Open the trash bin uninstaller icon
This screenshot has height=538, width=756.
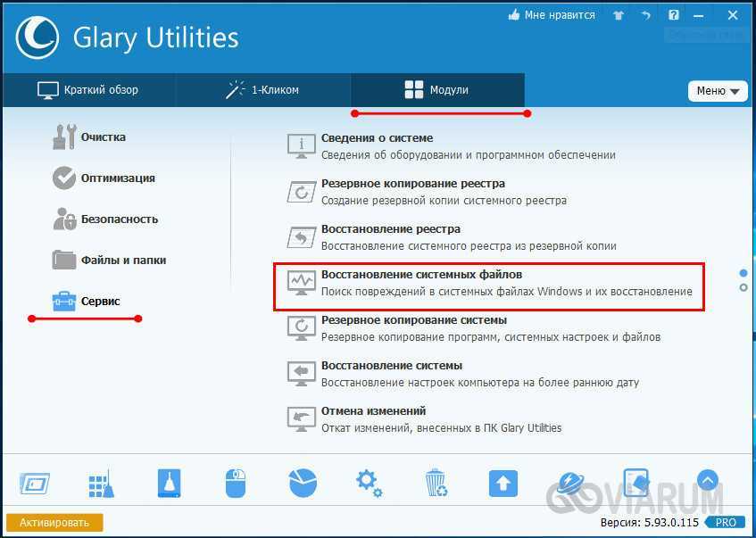[436, 484]
